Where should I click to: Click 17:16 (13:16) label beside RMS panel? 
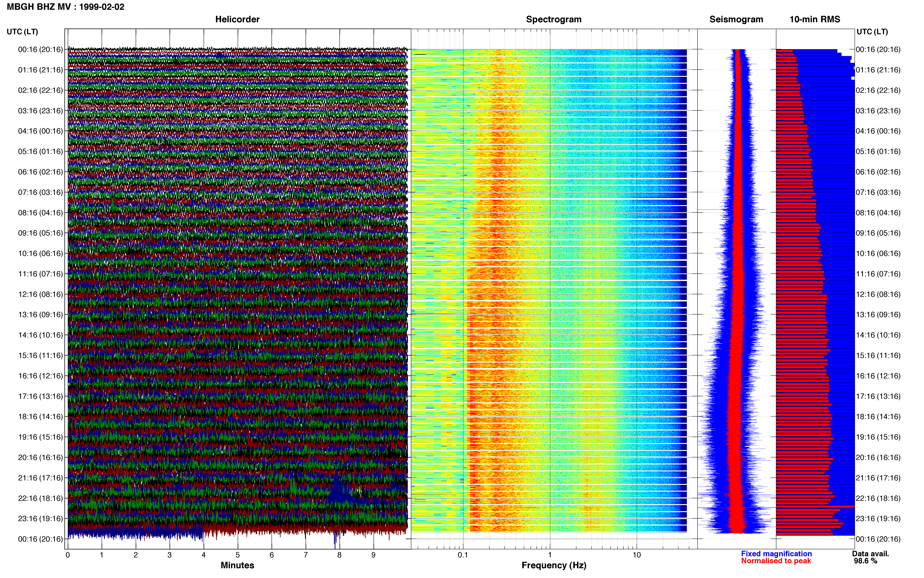[878, 396]
